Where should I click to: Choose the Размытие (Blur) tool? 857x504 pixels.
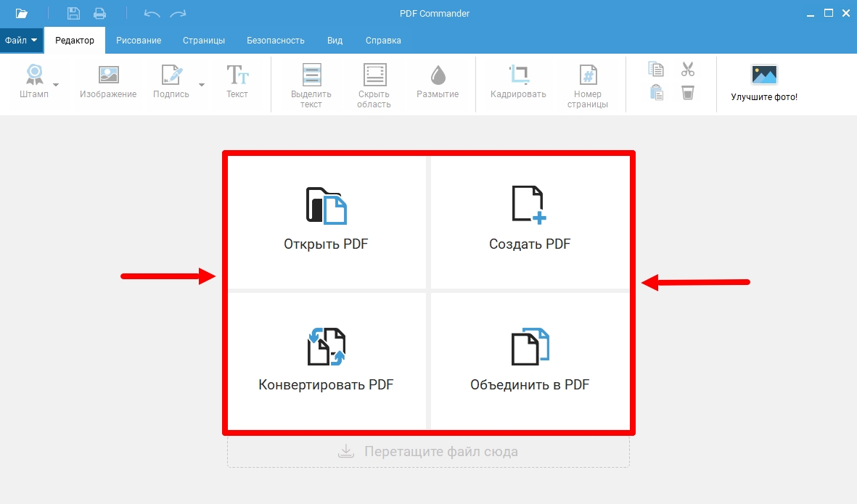point(438,75)
